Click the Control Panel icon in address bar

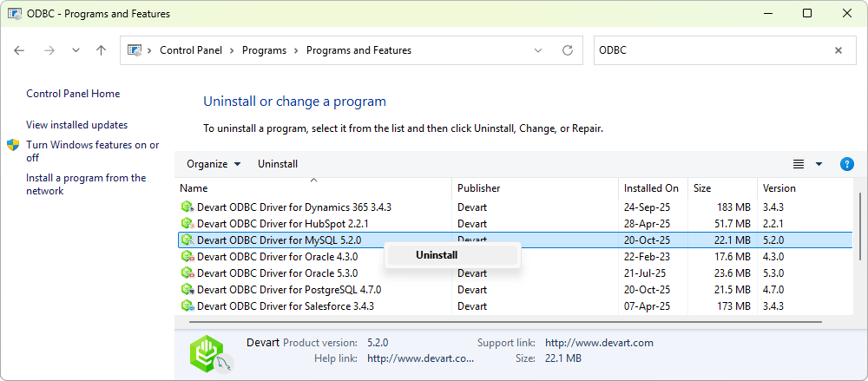(x=135, y=50)
